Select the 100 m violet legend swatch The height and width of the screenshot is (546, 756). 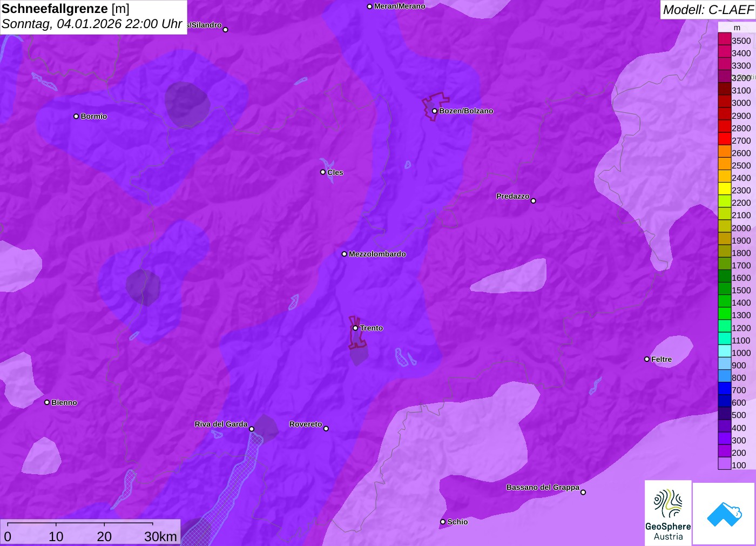[x=724, y=464]
